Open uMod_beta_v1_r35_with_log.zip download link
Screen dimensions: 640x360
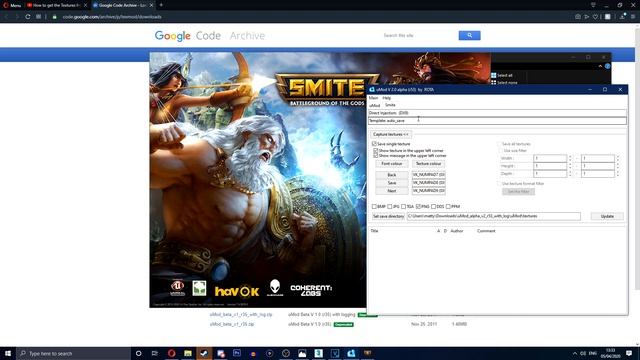pos(241,315)
